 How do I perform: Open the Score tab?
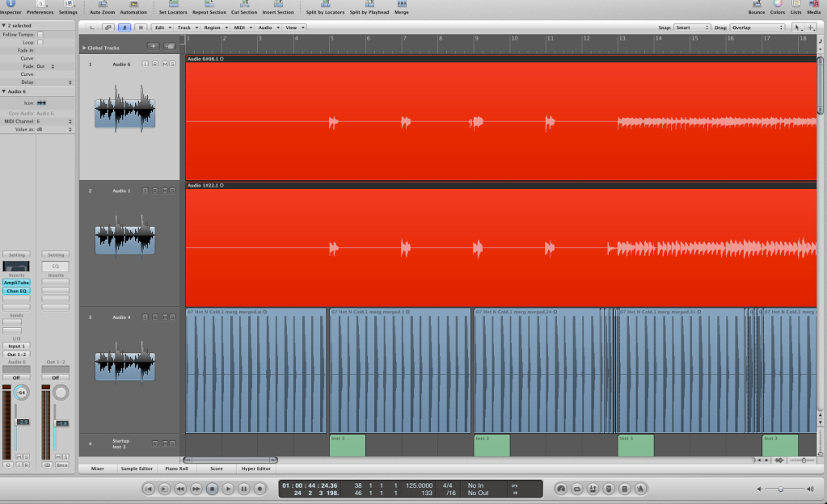click(216, 468)
